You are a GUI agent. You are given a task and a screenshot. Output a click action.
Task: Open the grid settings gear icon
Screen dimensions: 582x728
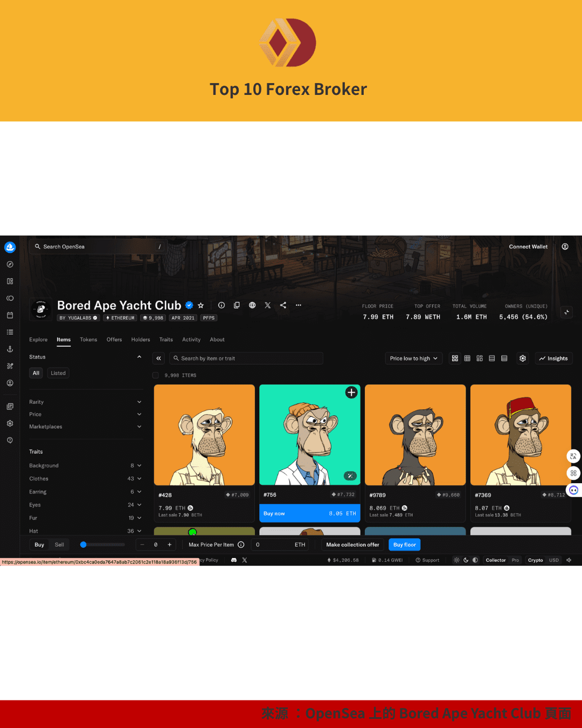(523, 358)
